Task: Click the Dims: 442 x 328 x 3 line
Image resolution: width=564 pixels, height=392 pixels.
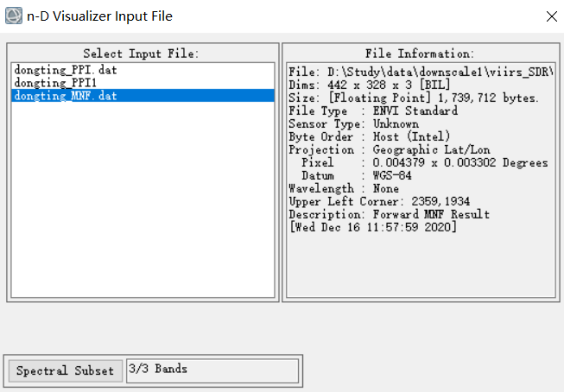Action: click(369, 85)
